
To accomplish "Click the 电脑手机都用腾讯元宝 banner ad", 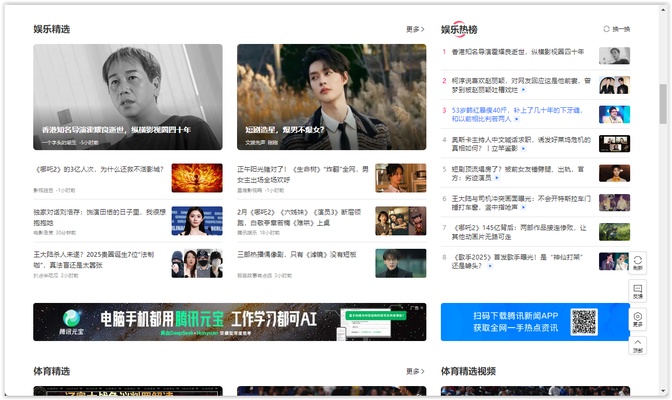I will pyautogui.click(x=230, y=322).
